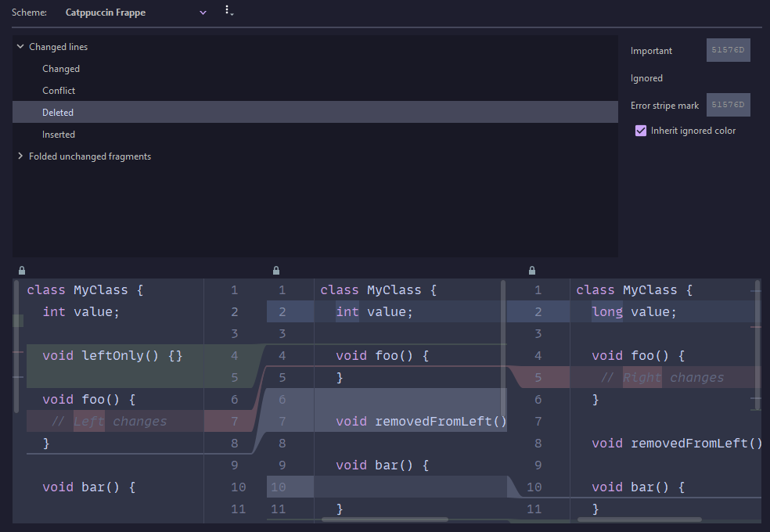770x532 pixels.
Task: Click line number 7 in the left gutter
Action: (x=234, y=421)
